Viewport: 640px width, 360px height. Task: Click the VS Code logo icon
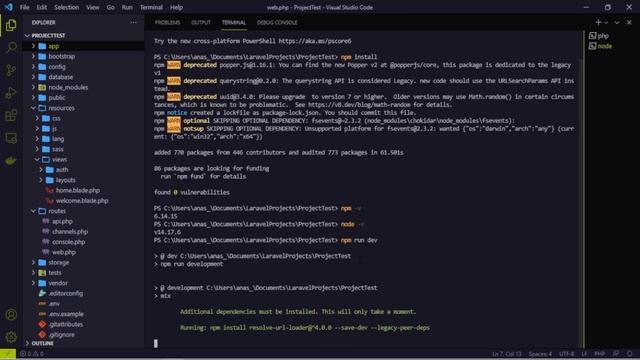[x=8, y=7]
